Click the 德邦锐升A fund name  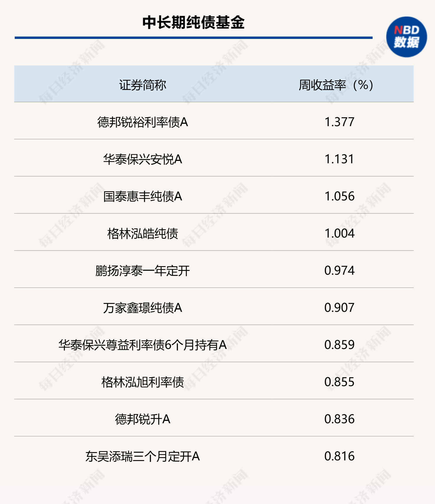[x=143, y=419]
